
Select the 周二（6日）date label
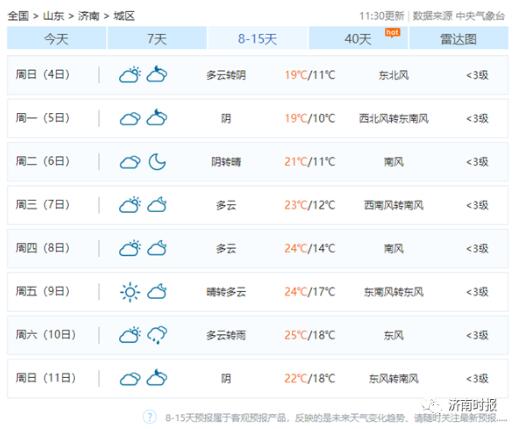[x=43, y=161]
